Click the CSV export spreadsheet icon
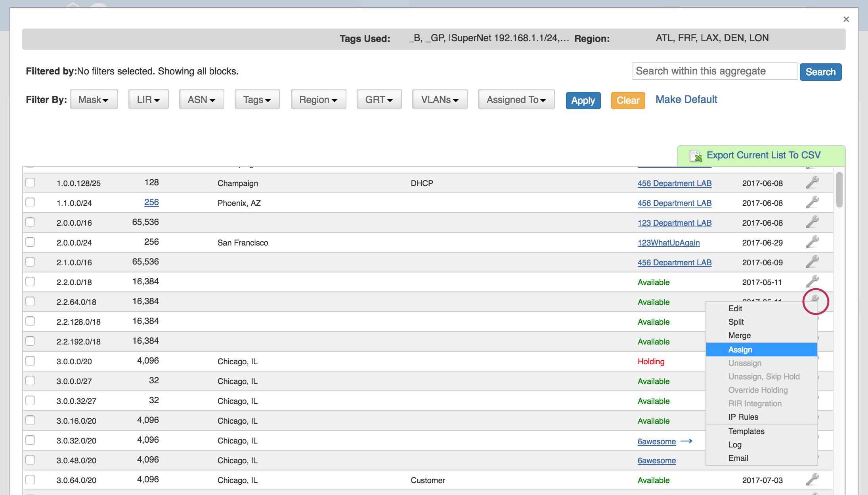The image size is (868, 495). [696, 156]
